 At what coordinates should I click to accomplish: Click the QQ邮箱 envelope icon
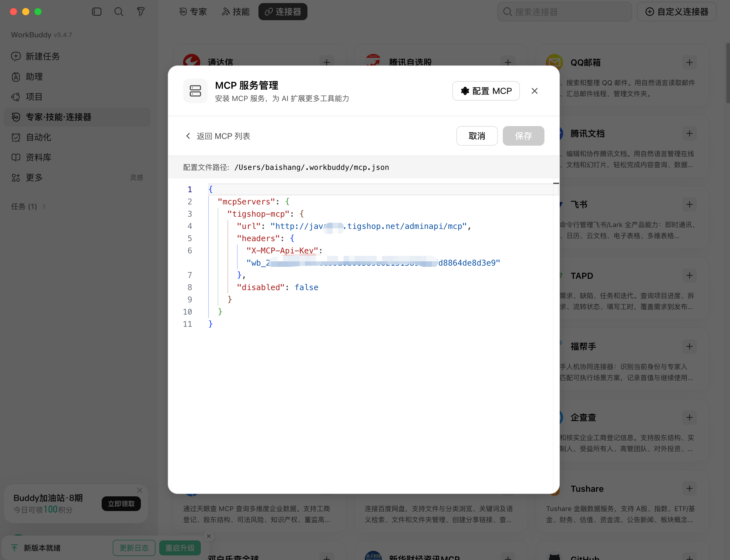pyautogui.click(x=555, y=62)
